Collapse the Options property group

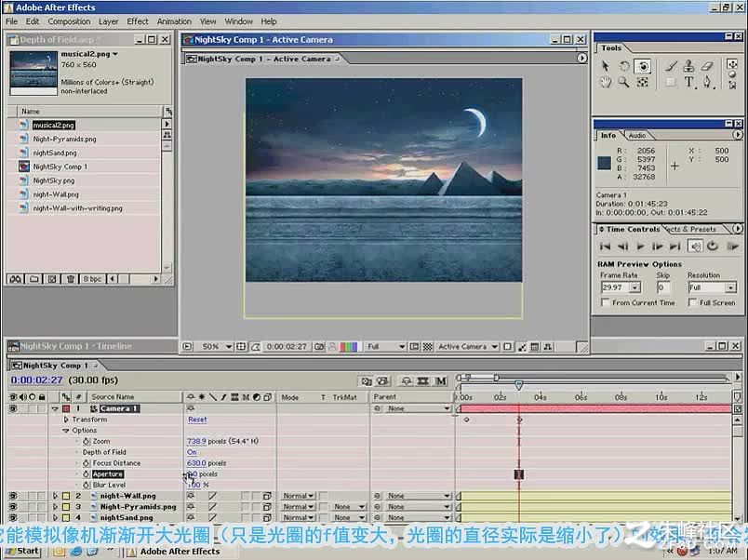coord(66,431)
